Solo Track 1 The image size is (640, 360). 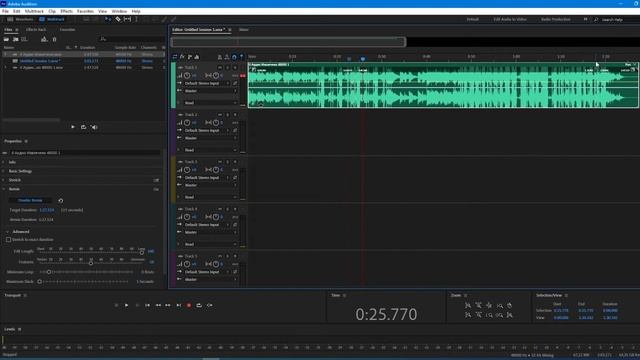[227, 67]
